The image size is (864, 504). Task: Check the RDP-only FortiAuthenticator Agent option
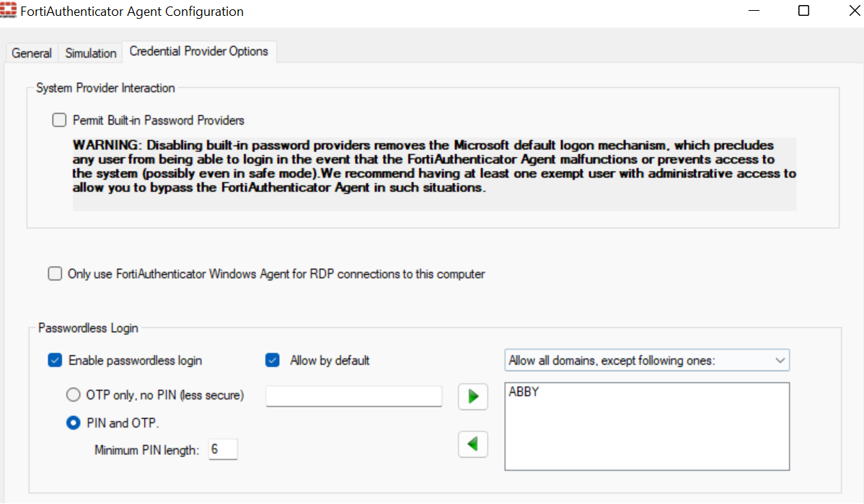[x=55, y=273]
